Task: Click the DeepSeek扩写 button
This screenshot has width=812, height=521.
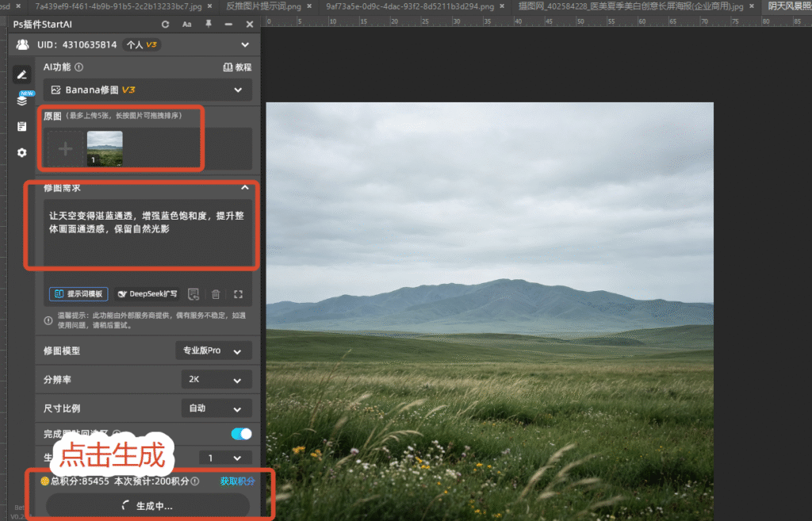Action: tap(147, 294)
